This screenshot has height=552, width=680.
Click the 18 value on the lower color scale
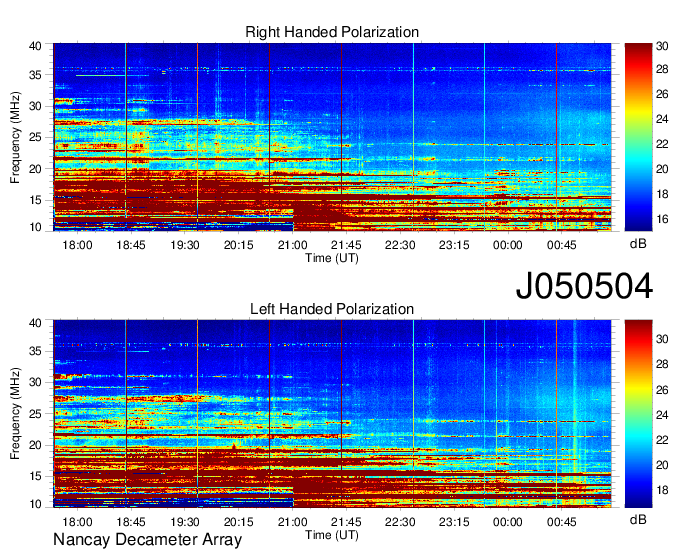662,490
